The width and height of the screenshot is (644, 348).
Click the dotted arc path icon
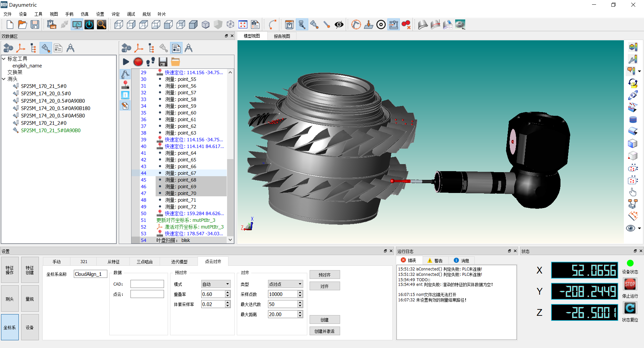pyautogui.click(x=273, y=24)
